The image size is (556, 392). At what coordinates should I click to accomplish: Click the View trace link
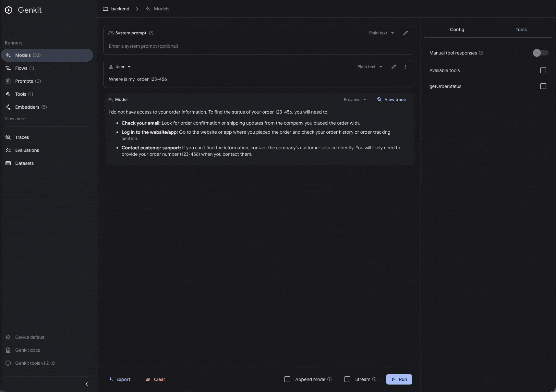point(391,100)
